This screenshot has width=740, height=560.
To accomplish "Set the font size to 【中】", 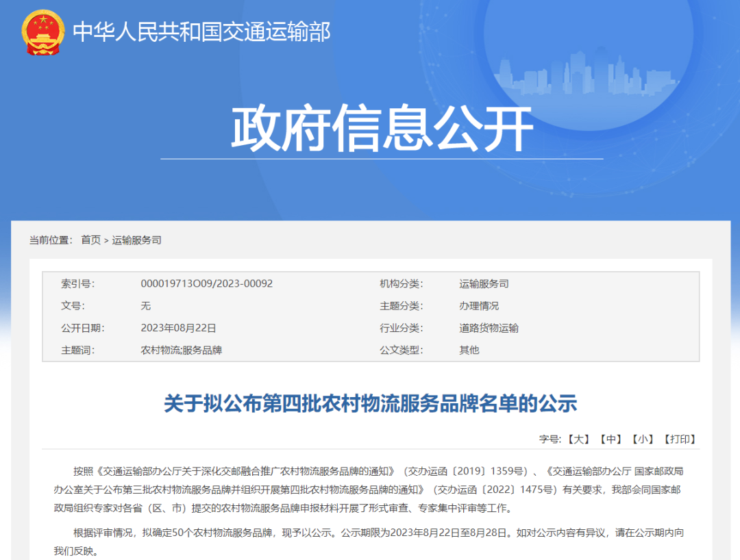I will point(610,440).
